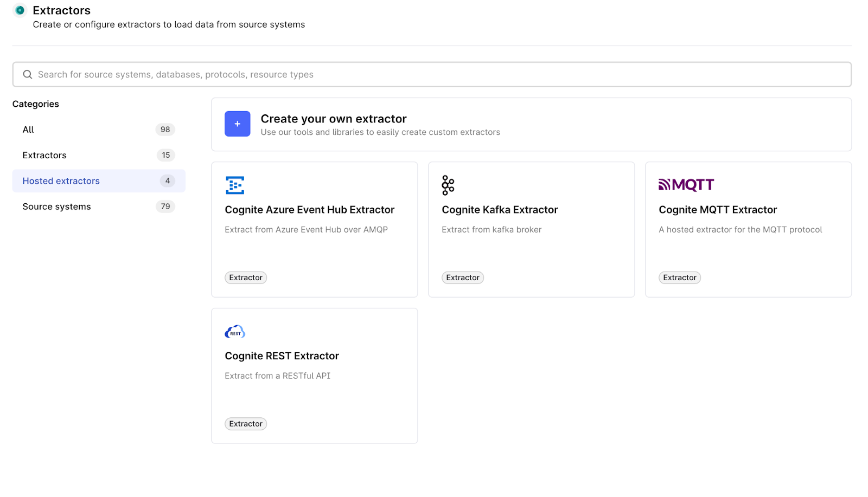
Task: Click 'A hosted extractor for the MQTT protocol'
Action: tap(741, 230)
